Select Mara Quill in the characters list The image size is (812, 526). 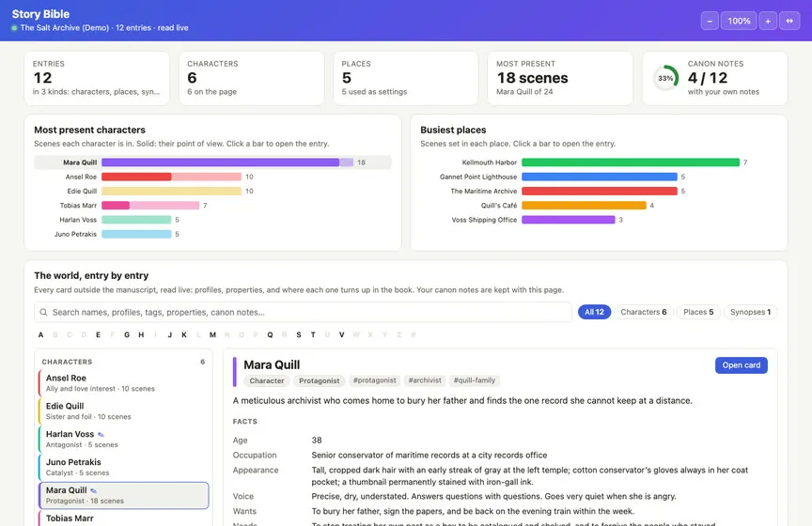(124, 495)
